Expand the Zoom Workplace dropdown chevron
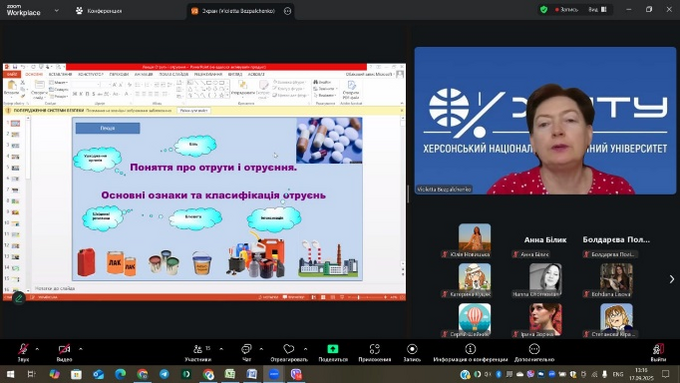Image resolution: width=680 pixels, height=383 pixels. click(56, 10)
